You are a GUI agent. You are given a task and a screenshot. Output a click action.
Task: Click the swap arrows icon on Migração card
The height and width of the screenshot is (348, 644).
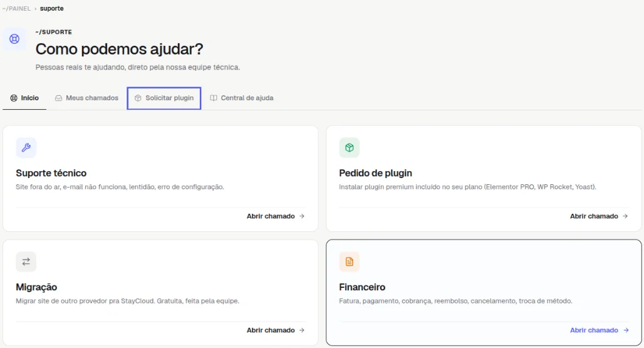pyautogui.click(x=26, y=261)
